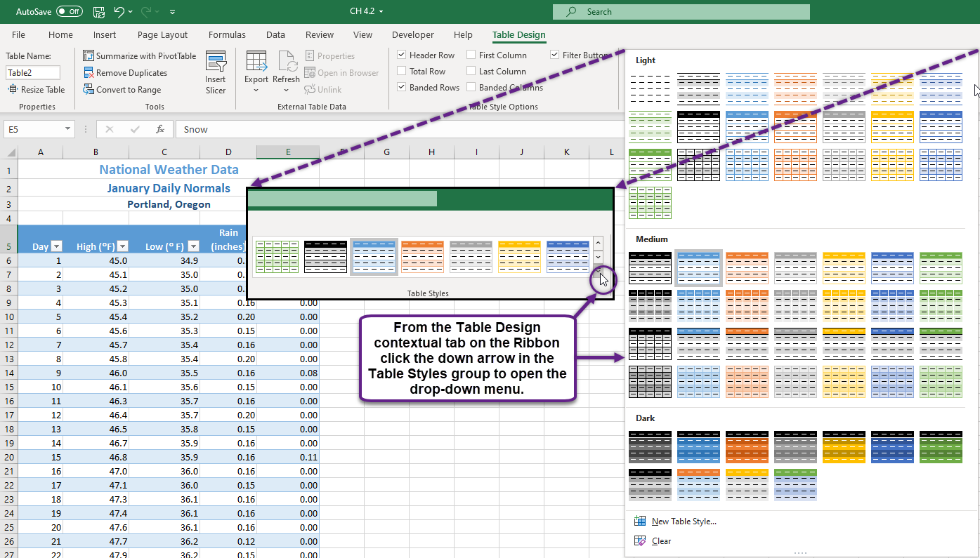Click Resize Table
The image size is (980, 558).
[x=37, y=89]
